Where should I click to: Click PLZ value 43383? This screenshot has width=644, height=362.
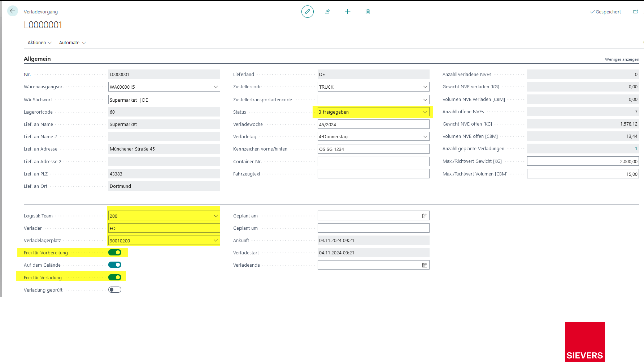(x=164, y=174)
